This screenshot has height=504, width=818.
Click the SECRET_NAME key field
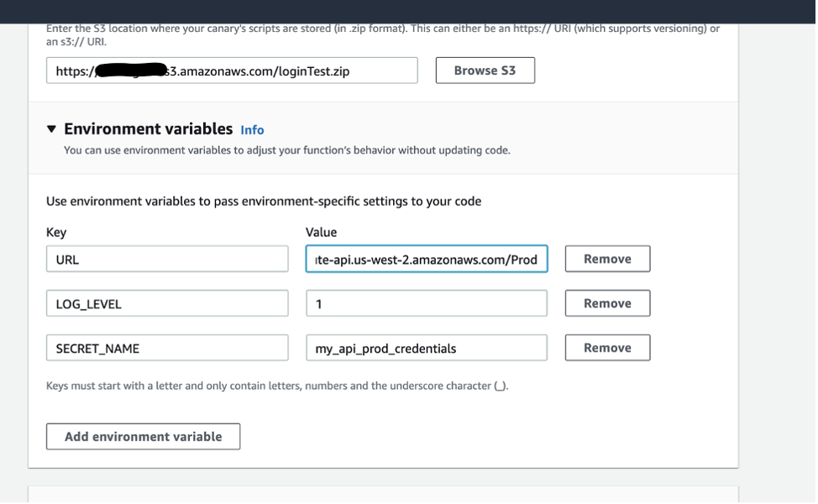[x=166, y=347]
